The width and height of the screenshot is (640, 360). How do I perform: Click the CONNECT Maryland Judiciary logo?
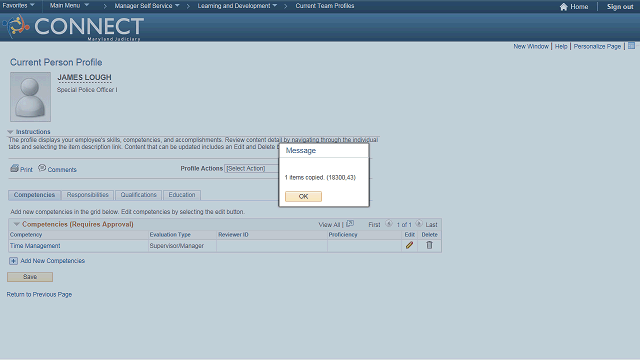coord(73,27)
